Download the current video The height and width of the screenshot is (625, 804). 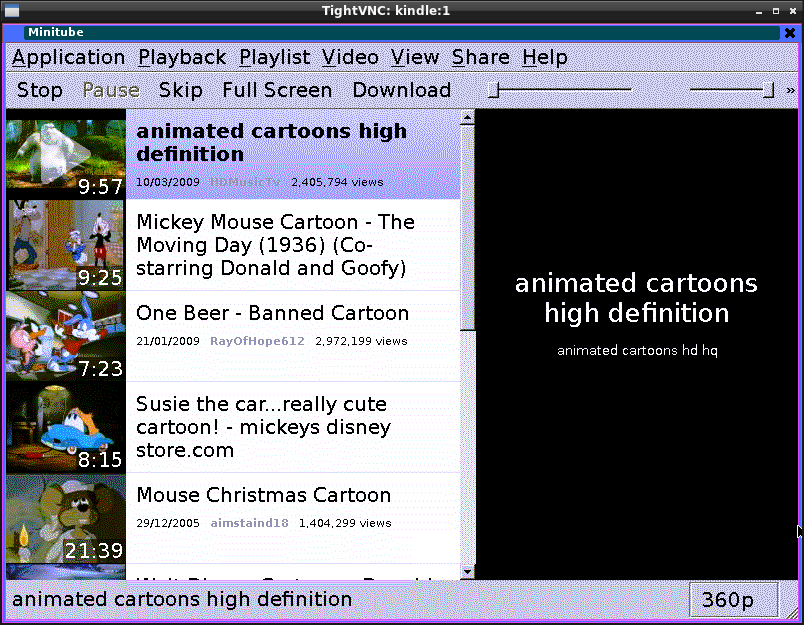click(x=401, y=90)
